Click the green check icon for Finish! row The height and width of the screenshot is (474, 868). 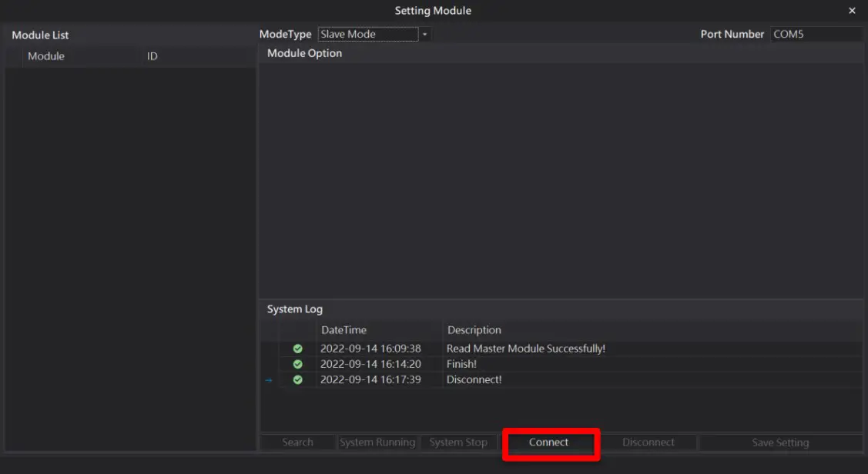click(298, 365)
